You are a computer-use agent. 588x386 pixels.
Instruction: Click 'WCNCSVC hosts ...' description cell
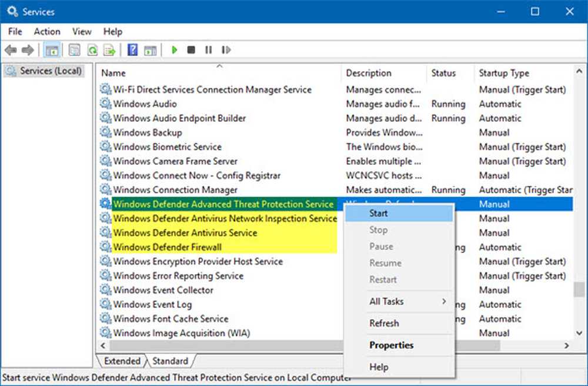(x=383, y=175)
